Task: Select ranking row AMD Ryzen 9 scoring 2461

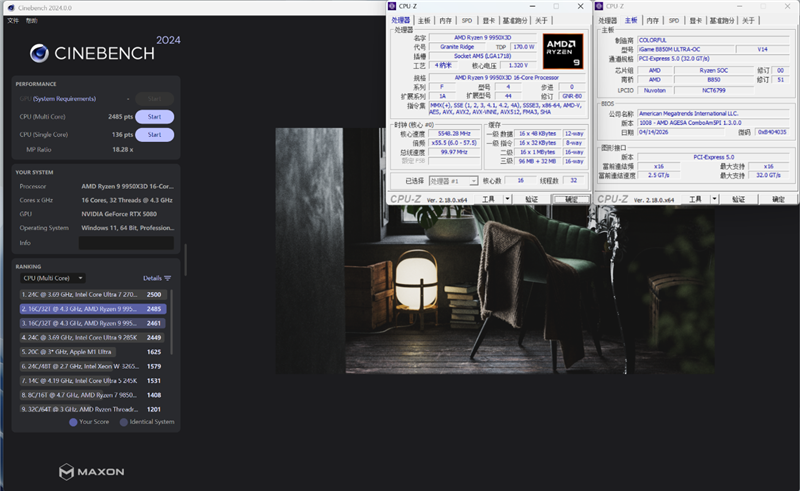Action: click(93, 323)
